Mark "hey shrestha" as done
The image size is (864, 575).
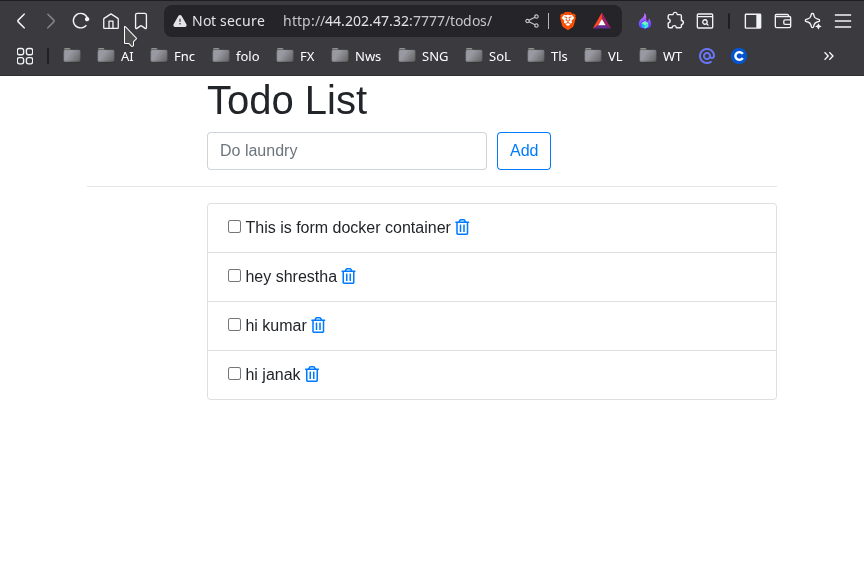click(235, 276)
